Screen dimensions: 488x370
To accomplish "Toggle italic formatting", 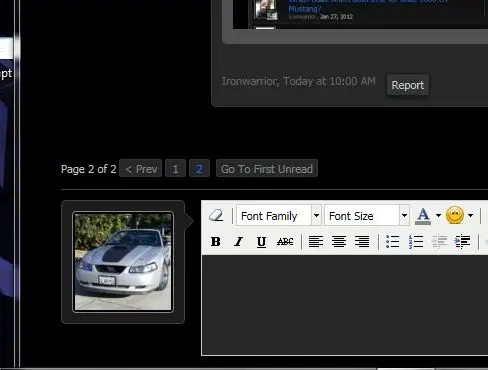I will 238,241.
